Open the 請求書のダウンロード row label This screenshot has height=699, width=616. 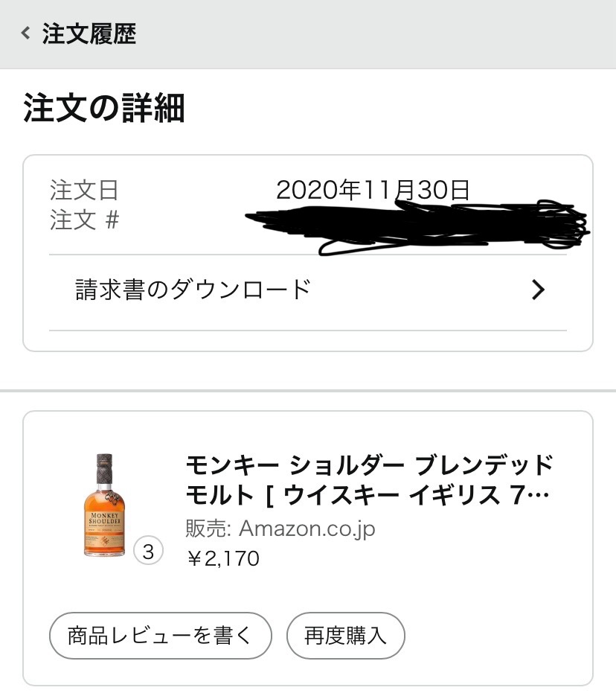point(193,290)
